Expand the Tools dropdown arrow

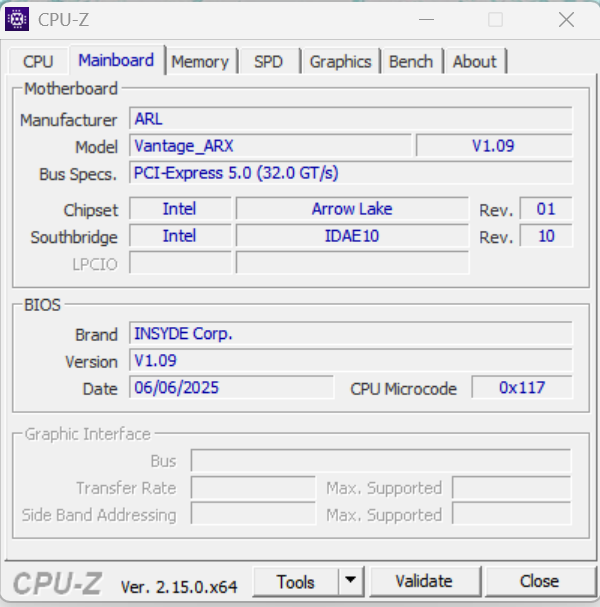click(351, 581)
